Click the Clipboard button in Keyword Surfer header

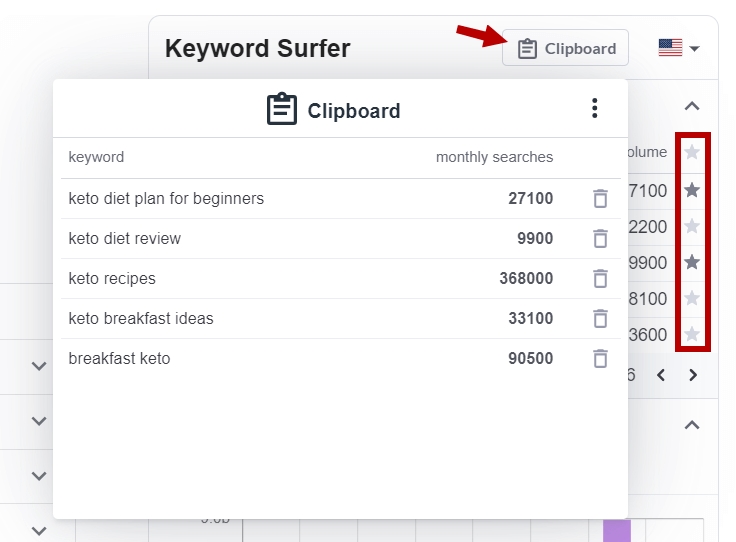coord(566,48)
